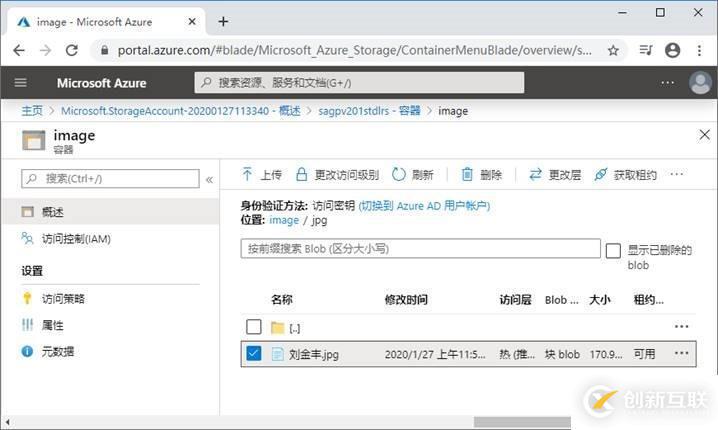Bookmark this page with the star icon
The height and width of the screenshot is (430, 718).
click(613, 50)
